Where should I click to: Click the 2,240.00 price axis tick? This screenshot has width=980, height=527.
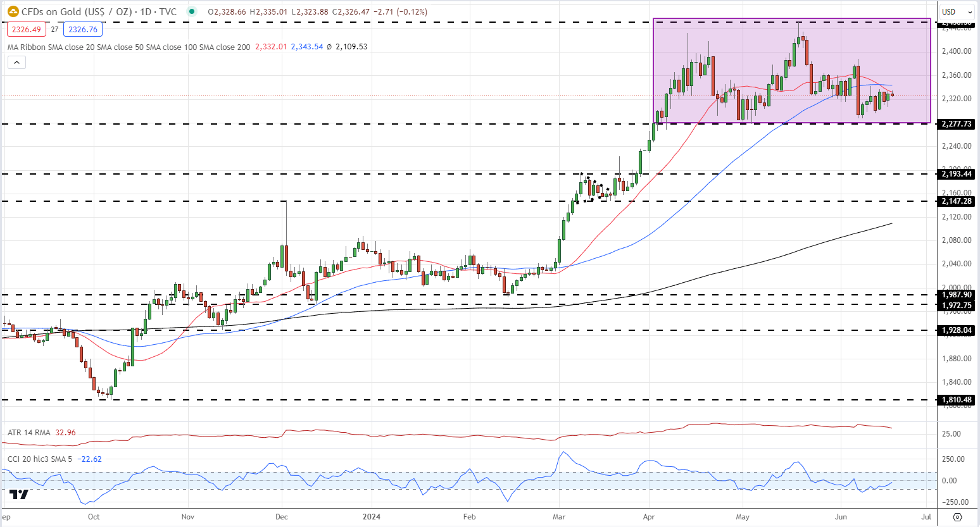(957, 146)
